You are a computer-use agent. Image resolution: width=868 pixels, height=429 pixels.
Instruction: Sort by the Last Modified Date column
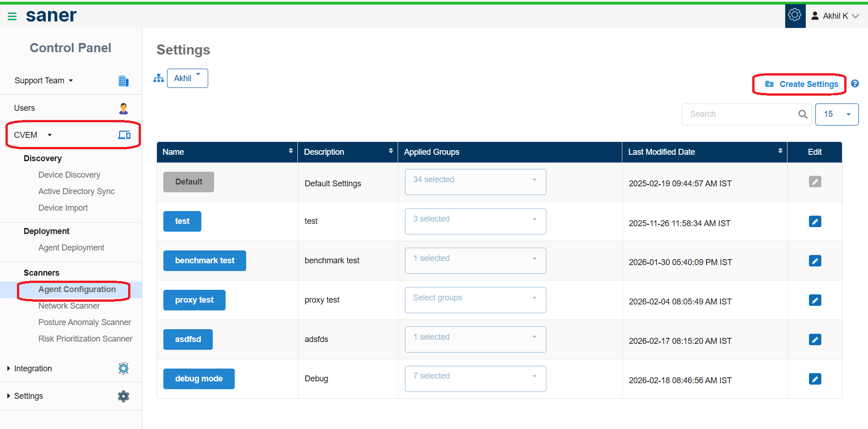(780, 151)
